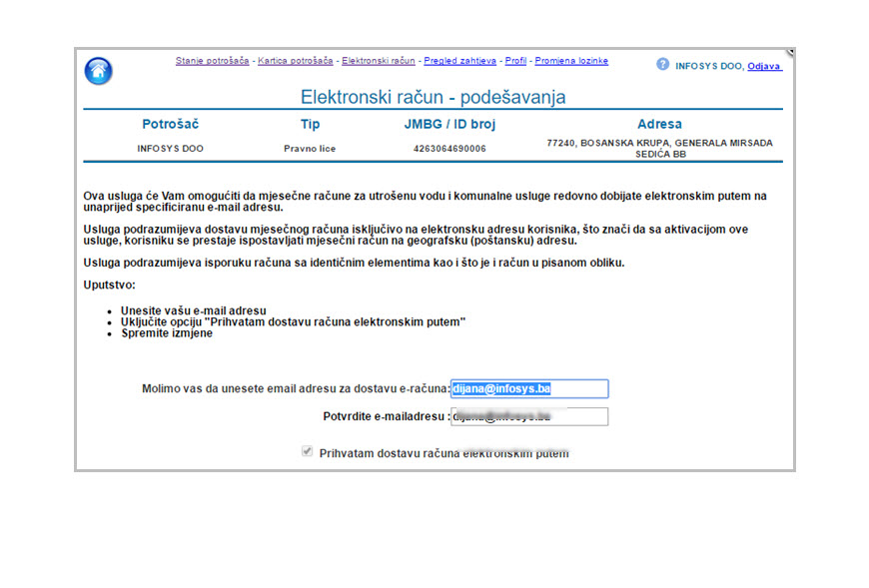The image size is (869, 588).
Task: Click INFOSYS DOO in Potrošač column
Action: point(170,149)
